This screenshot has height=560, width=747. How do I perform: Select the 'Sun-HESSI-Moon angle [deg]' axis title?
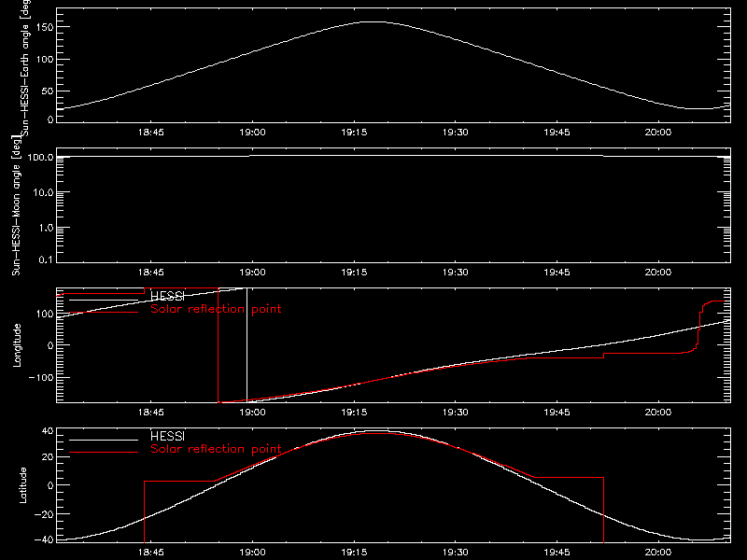click(17, 205)
